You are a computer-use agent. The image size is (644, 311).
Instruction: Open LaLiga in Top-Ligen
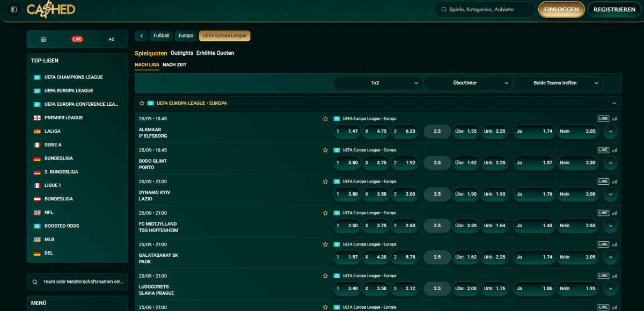coord(53,131)
